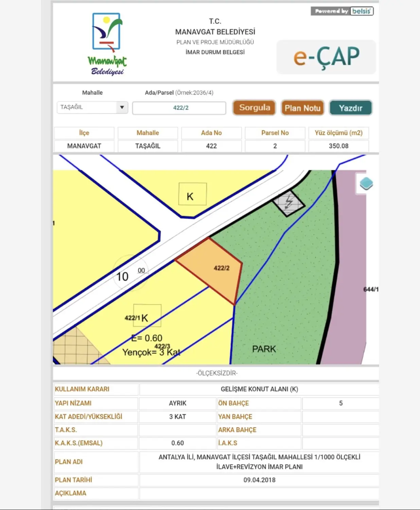Click the İlçe column header

click(x=84, y=133)
